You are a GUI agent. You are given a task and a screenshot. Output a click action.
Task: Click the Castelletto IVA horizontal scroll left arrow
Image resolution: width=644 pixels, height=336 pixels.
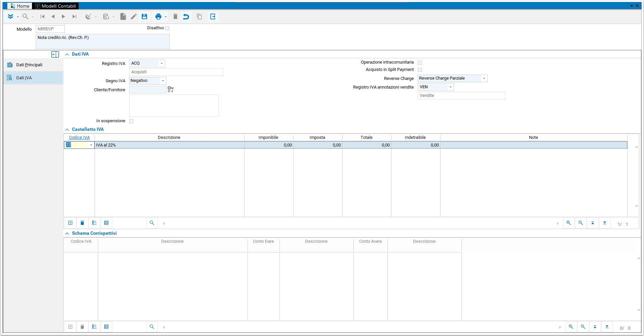click(x=164, y=223)
